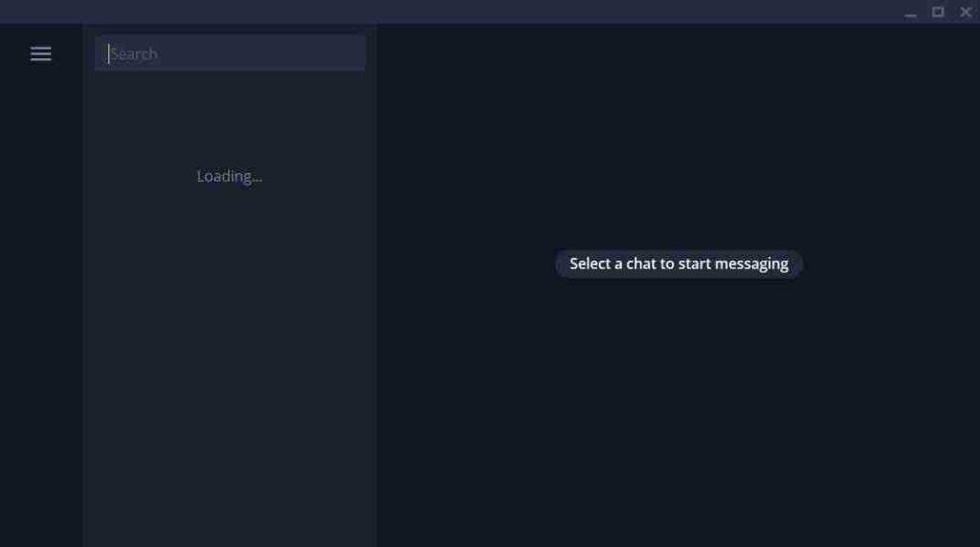
Task: Tap the underscore minimize icon in title bar
Action: pos(910,12)
